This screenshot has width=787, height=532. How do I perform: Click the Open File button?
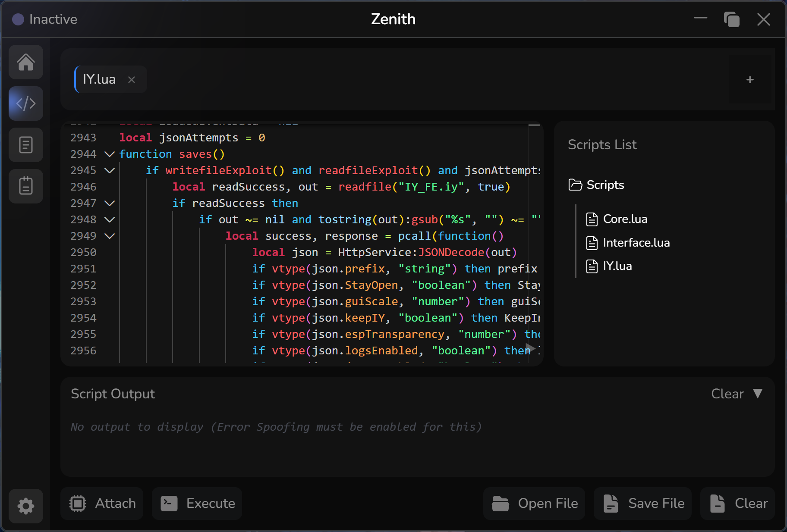point(534,503)
